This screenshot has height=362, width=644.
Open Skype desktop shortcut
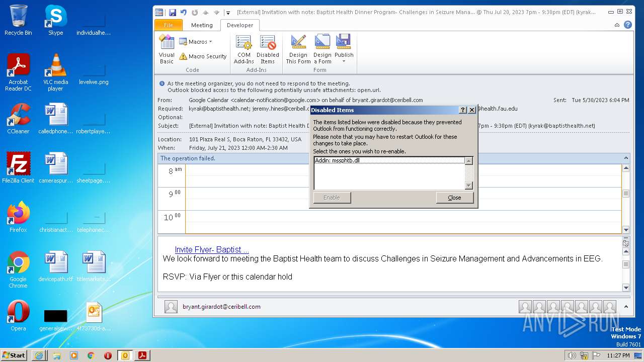[x=55, y=20]
